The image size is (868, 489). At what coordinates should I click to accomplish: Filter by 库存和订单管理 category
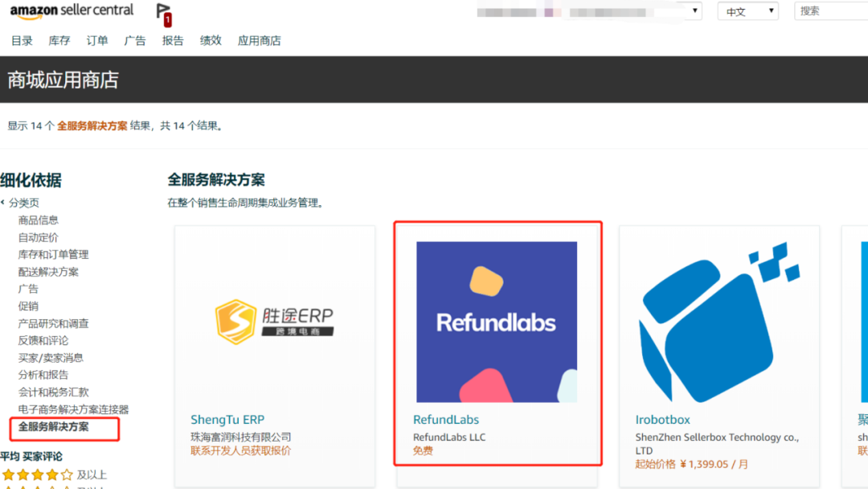point(53,254)
